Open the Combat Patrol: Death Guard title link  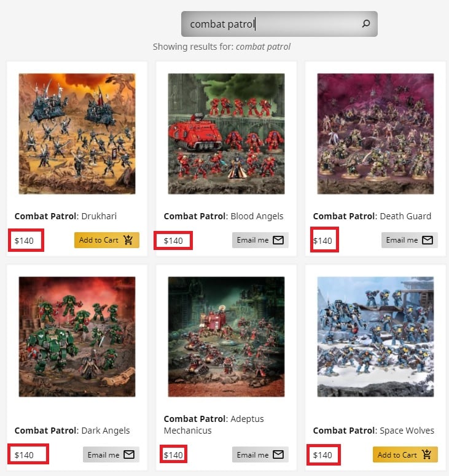[372, 216]
